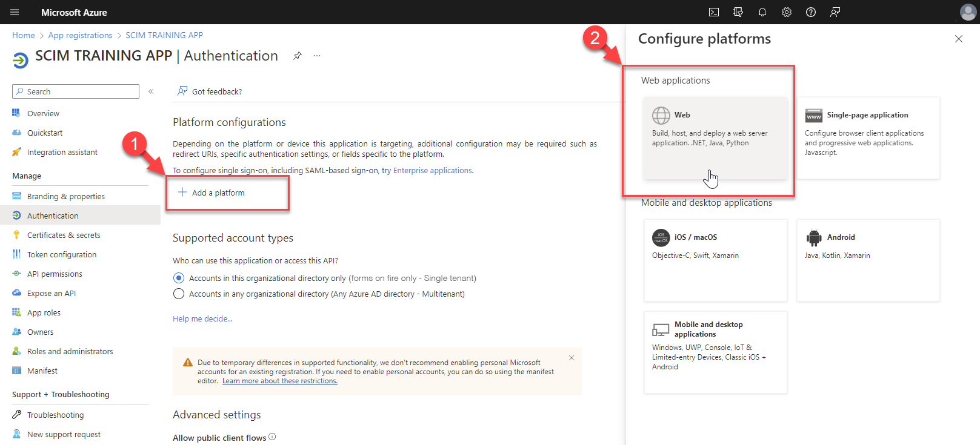Viewport: 980px width, 445px height.
Task: Click the Got feedback icon
Action: tap(182, 91)
